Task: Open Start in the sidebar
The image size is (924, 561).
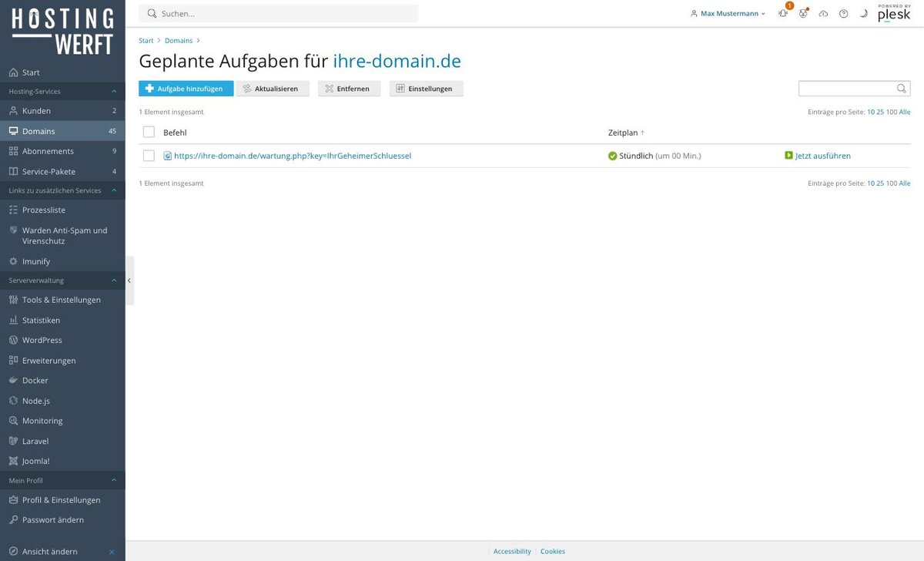Action: click(x=62, y=72)
